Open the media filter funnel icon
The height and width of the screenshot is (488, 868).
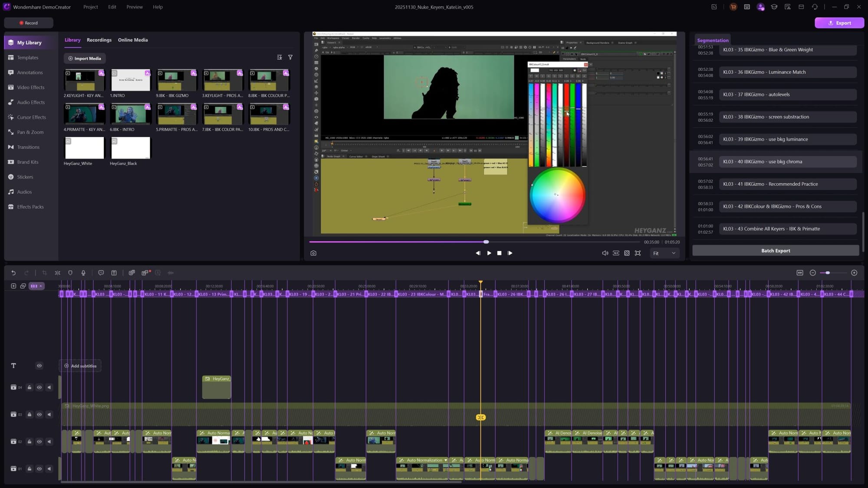[290, 57]
